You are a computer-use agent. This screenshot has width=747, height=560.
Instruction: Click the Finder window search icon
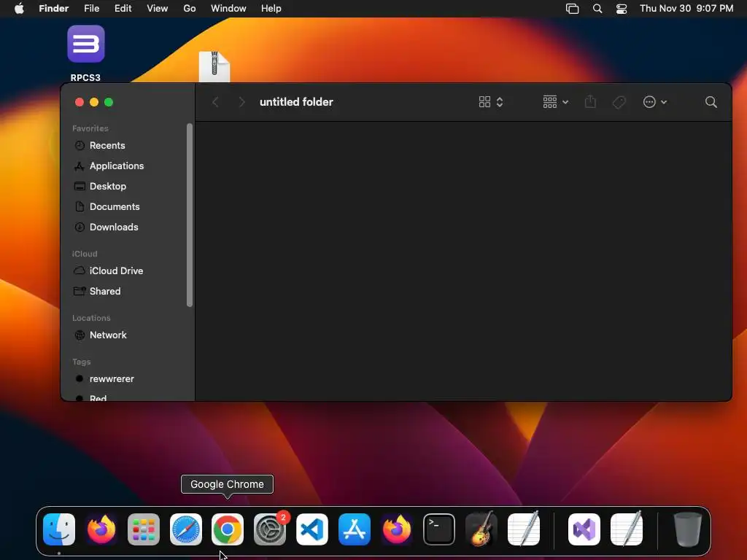(711, 102)
